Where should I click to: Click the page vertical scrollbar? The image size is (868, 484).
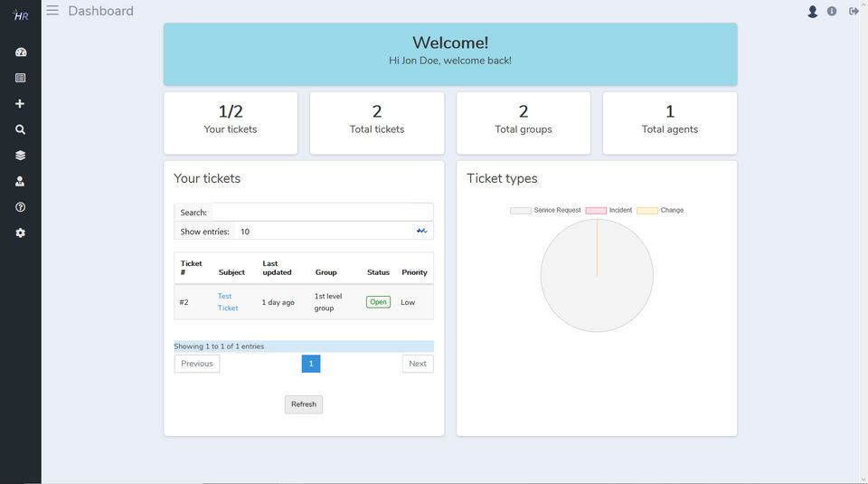coord(863,242)
